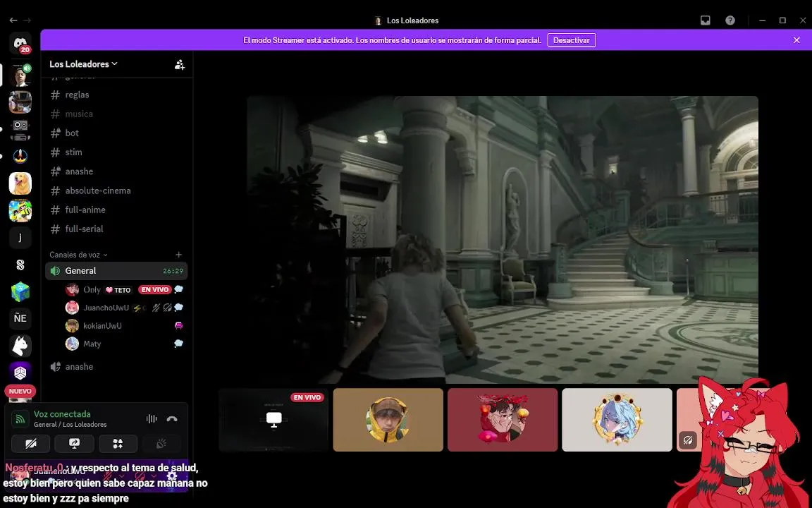This screenshot has height=508, width=812.
Task: Click the main game stream video
Action: tap(503, 239)
